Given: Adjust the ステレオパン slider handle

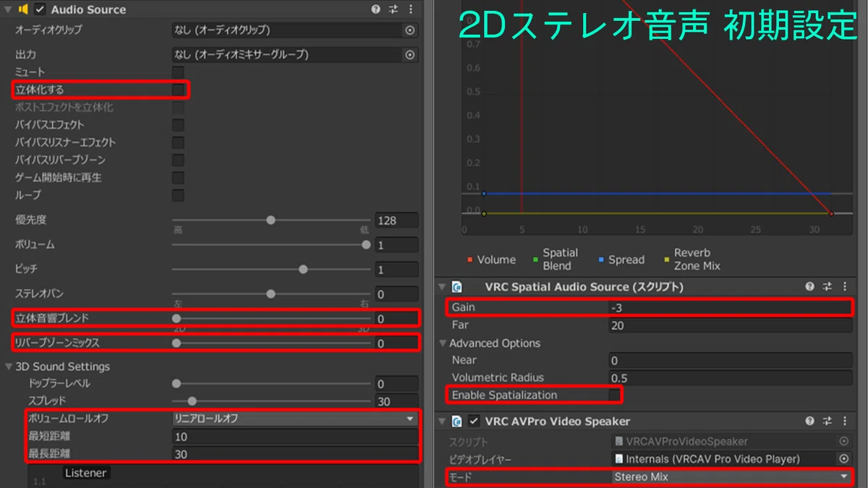Looking at the screenshot, I should pyautogui.click(x=271, y=294).
